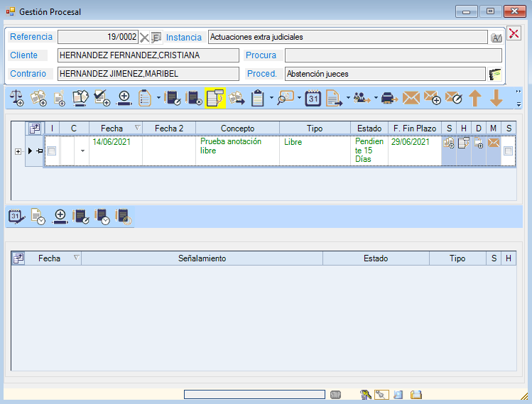Click the save disk icon in status bar
The height and width of the screenshot is (404, 532).
[416, 395]
